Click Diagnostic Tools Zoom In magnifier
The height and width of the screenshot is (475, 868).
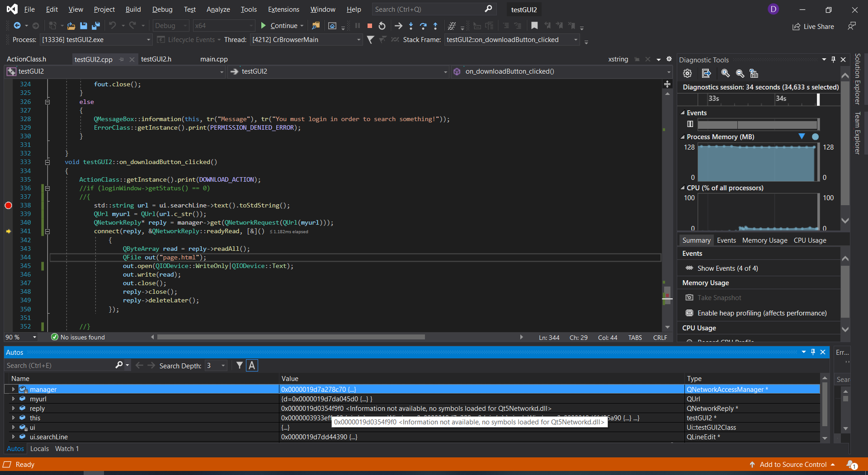[x=725, y=73]
